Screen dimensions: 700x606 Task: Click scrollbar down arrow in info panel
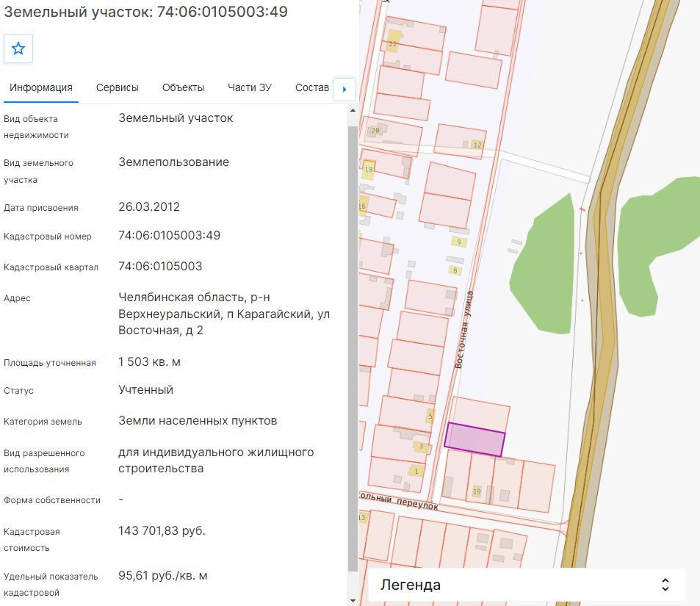click(x=353, y=601)
